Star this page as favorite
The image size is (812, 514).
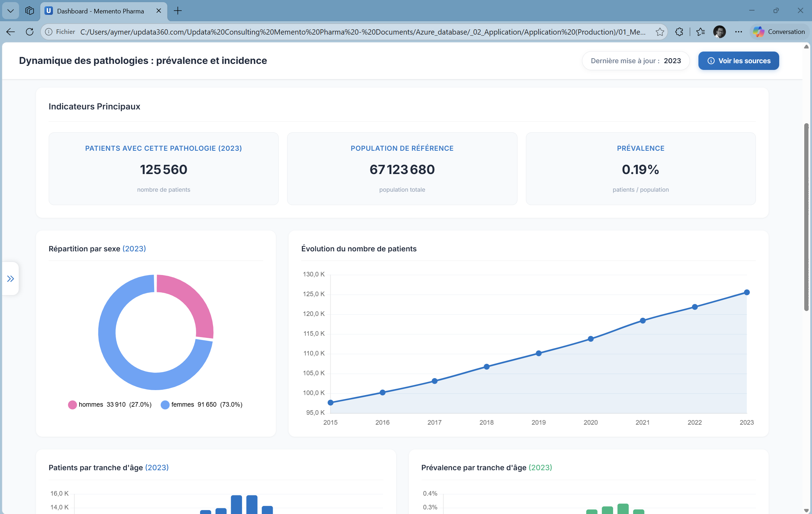point(660,32)
